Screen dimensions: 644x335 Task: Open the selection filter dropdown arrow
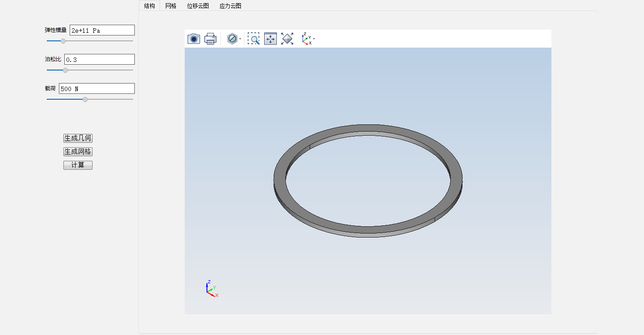pos(240,39)
